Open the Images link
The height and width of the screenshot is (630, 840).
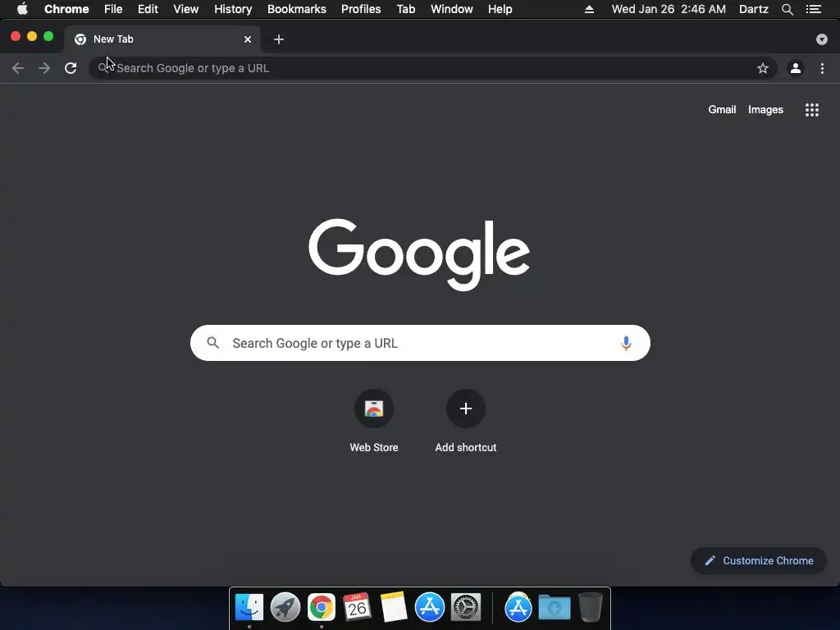click(x=765, y=110)
